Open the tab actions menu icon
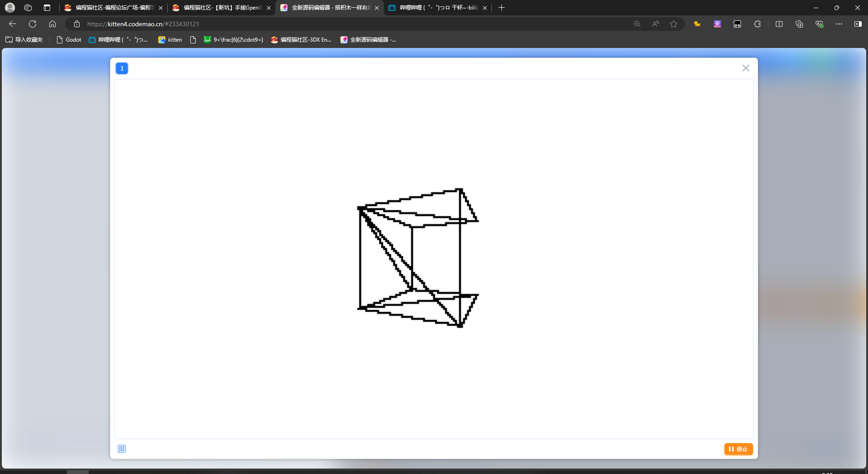This screenshot has width=868, height=474. point(47,8)
